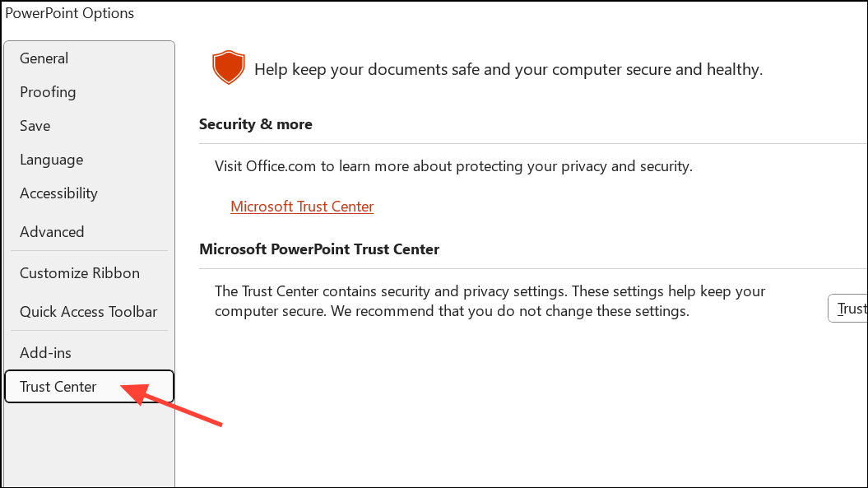Open Customize Ribbon settings
Viewport: 868px width, 488px height.
(80, 273)
